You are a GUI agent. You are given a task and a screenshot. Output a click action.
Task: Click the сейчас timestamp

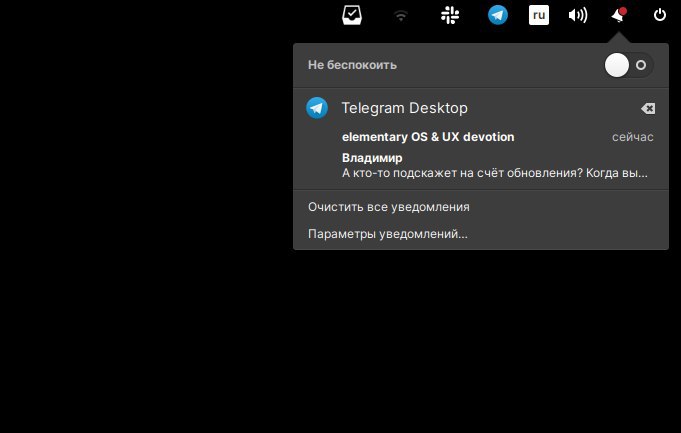[632, 137]
